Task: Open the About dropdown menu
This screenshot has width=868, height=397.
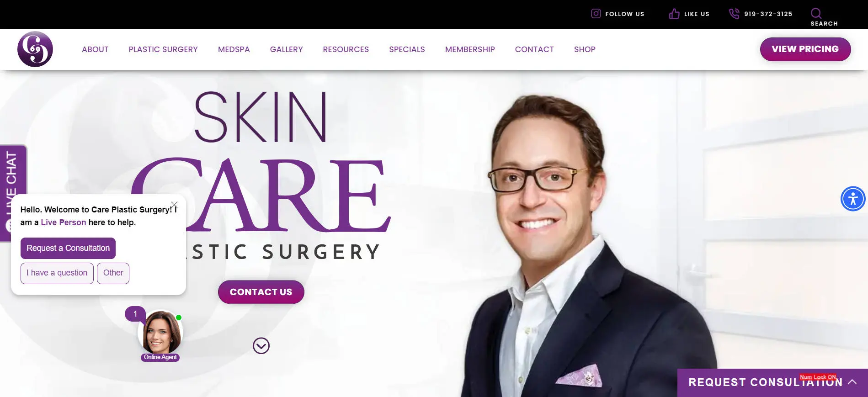Action: point(95,49)
